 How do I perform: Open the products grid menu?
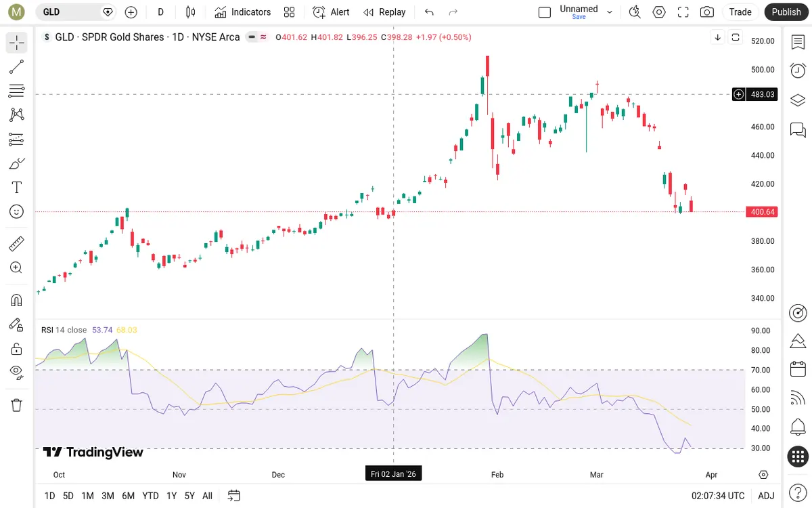point(798,457)
